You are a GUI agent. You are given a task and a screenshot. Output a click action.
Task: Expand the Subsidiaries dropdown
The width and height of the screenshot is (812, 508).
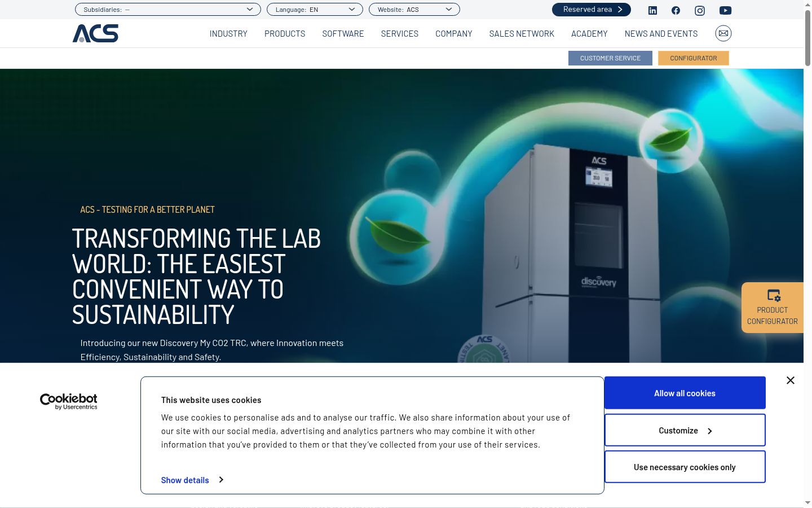click(168, 10)
